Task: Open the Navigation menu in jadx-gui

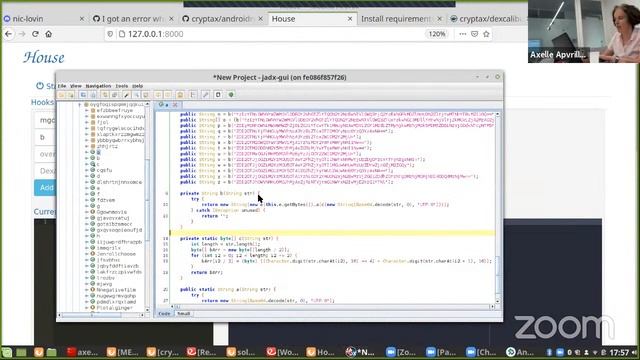Action: [98, 86]
